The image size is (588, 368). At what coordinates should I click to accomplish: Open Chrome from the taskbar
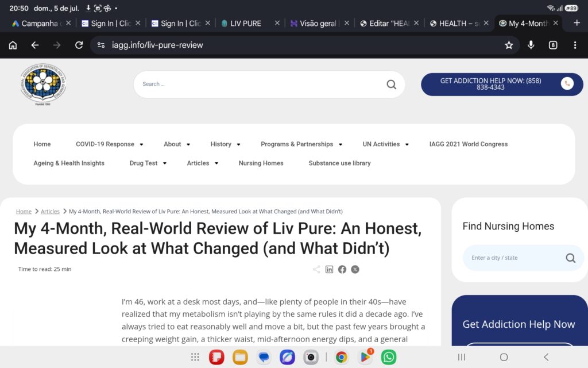(341, 357)
